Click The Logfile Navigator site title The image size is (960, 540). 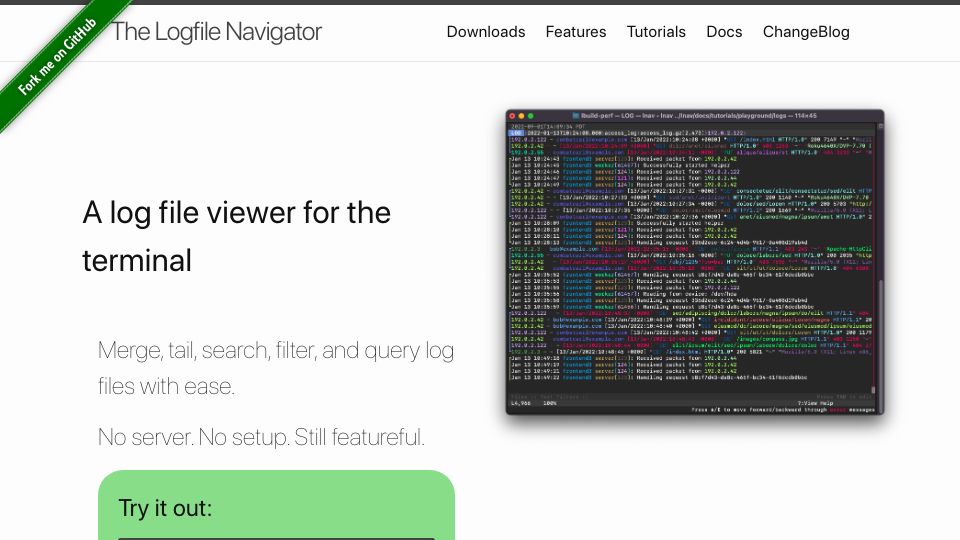click(x=216, y=32)
